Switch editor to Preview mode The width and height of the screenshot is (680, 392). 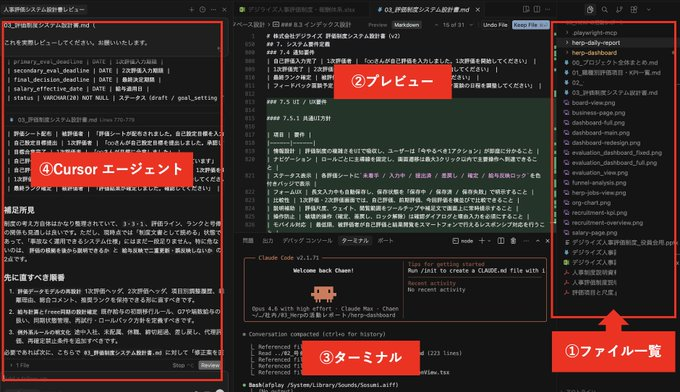[377, 25]
